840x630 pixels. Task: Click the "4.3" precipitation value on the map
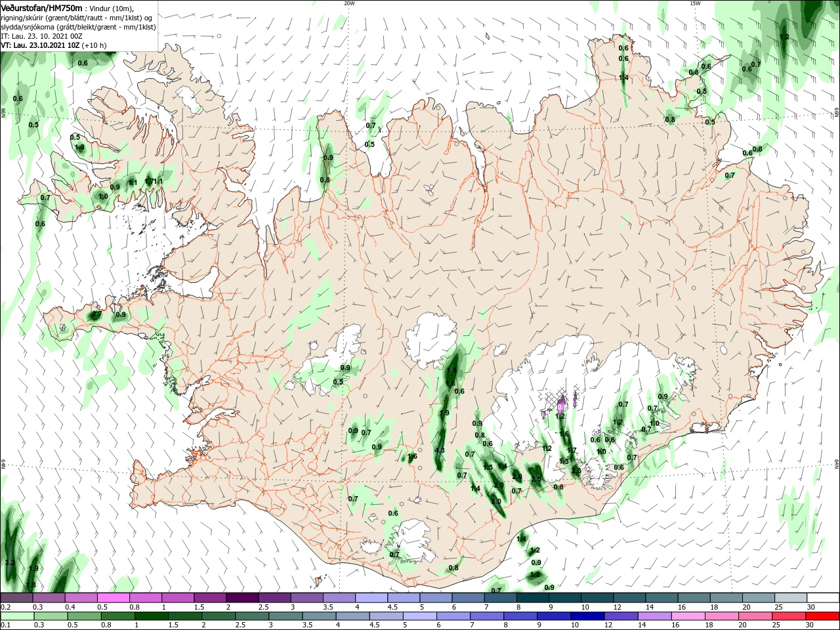[x=440, y=450]
